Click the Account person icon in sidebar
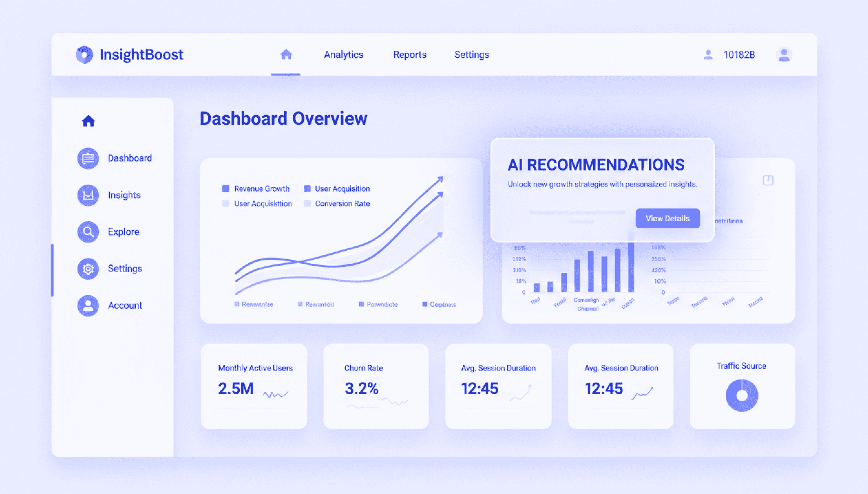 tap(88, 305)
